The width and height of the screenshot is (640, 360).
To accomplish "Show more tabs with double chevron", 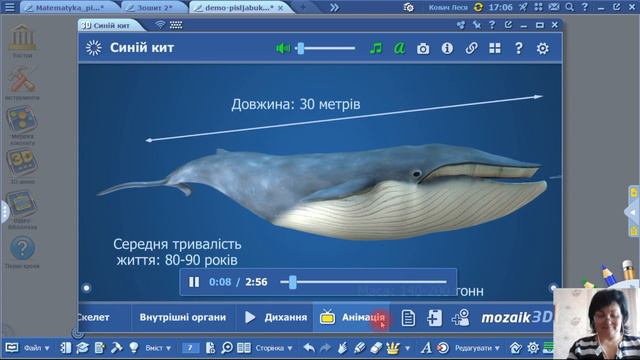I will [334, 7].
